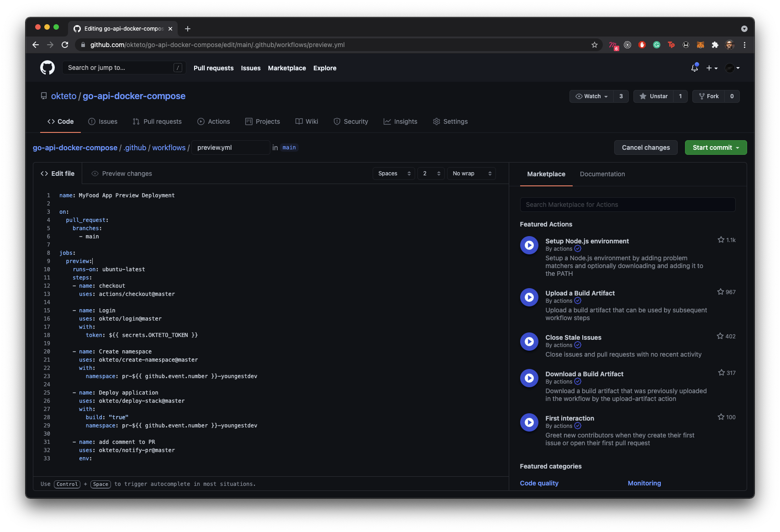Open the plus create-new menu
This screenshot has width=780, height=532.
[712, 68]
